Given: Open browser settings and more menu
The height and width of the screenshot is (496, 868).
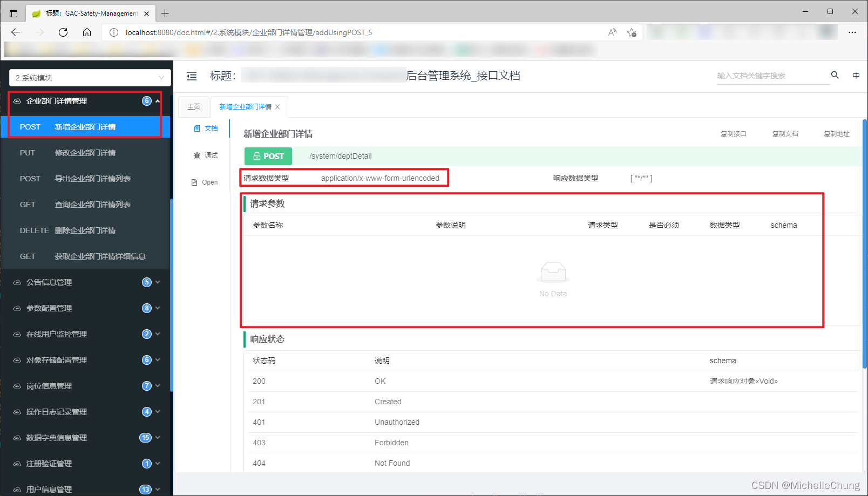Looking at the screenshot, I should point(852,32).
